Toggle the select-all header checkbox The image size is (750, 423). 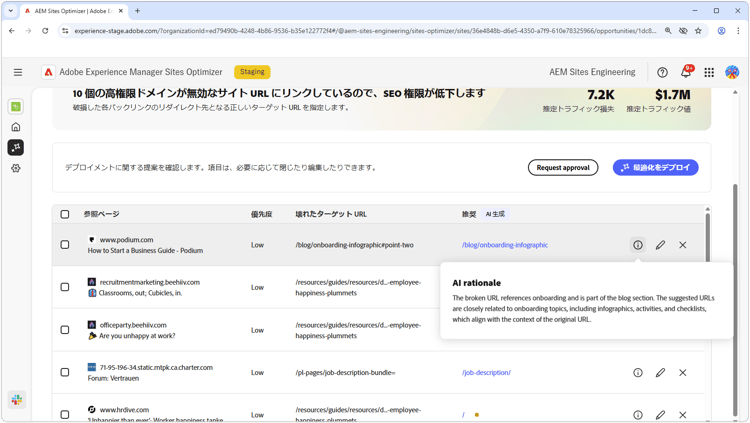click(x=65, y=214)
